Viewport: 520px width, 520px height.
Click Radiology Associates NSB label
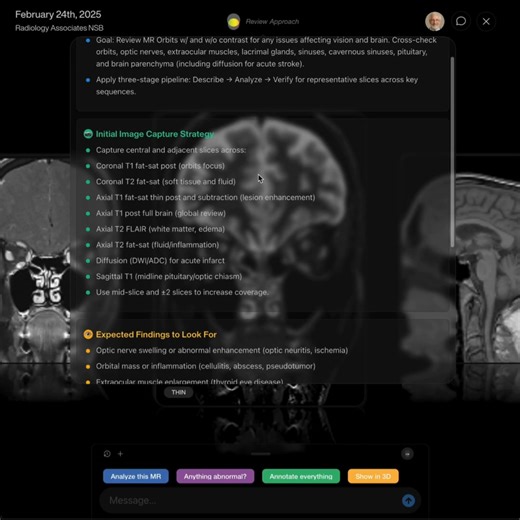tap(59, 28)
